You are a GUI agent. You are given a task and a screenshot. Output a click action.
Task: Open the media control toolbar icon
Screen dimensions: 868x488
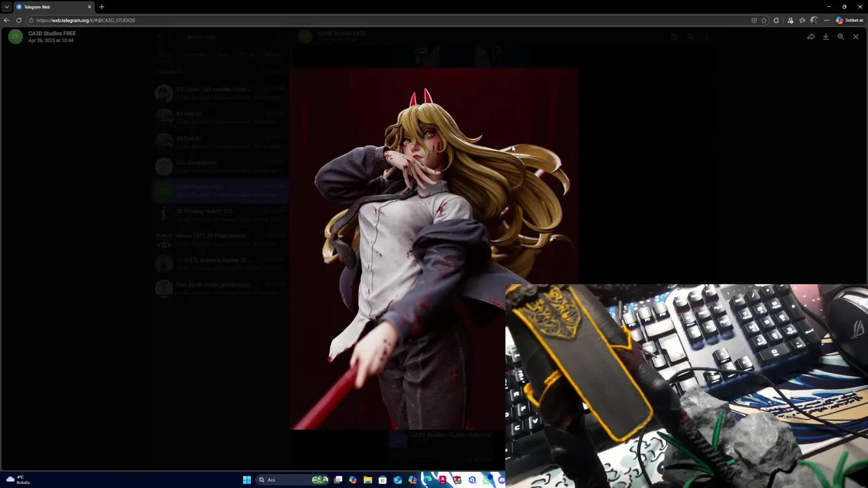pyautogui.click(x=790, y=20)
